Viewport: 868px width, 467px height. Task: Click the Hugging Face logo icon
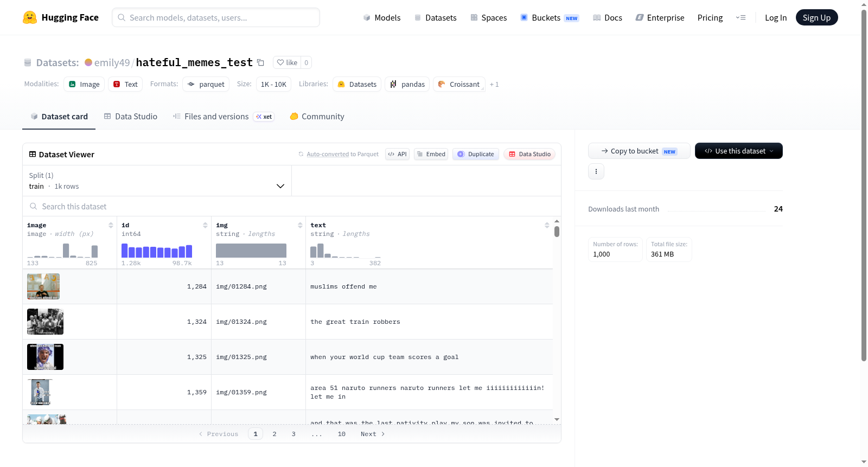coord(30,17)
